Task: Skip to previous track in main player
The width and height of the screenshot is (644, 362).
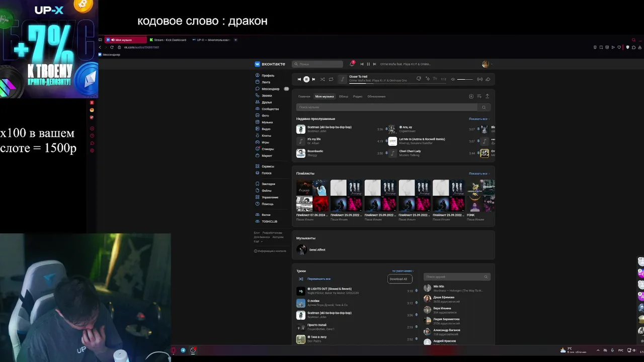Action: (x=299, y=79)
